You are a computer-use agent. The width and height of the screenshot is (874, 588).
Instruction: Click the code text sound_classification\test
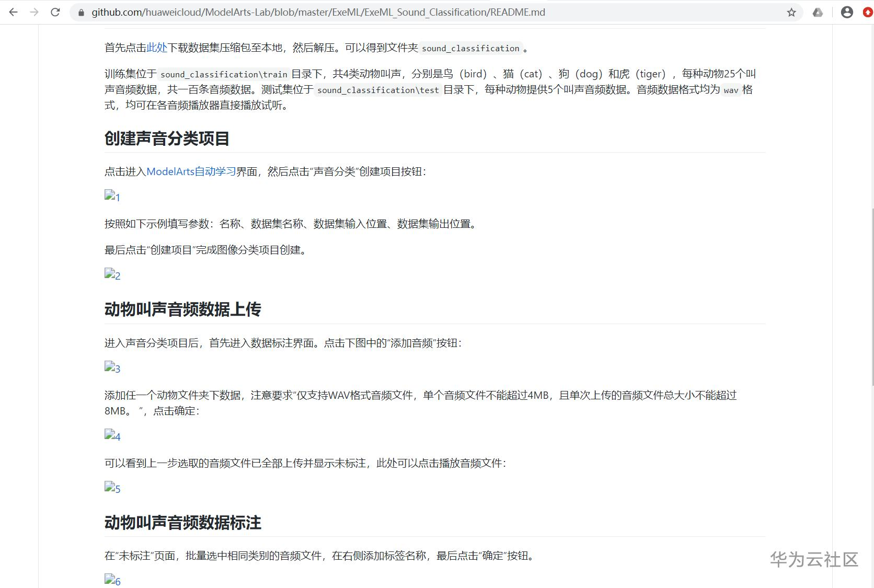378,90
